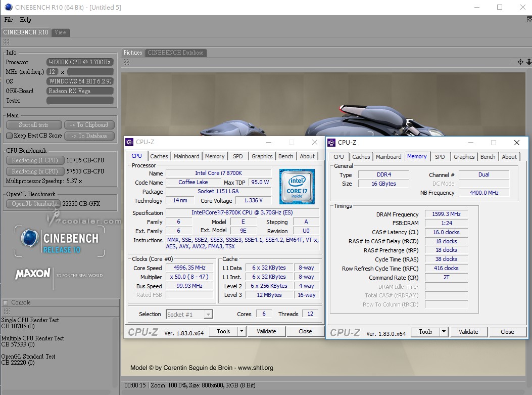
Task: Click the MHz real freq value field
Action: pyautogui.click(x=90, y=72)
